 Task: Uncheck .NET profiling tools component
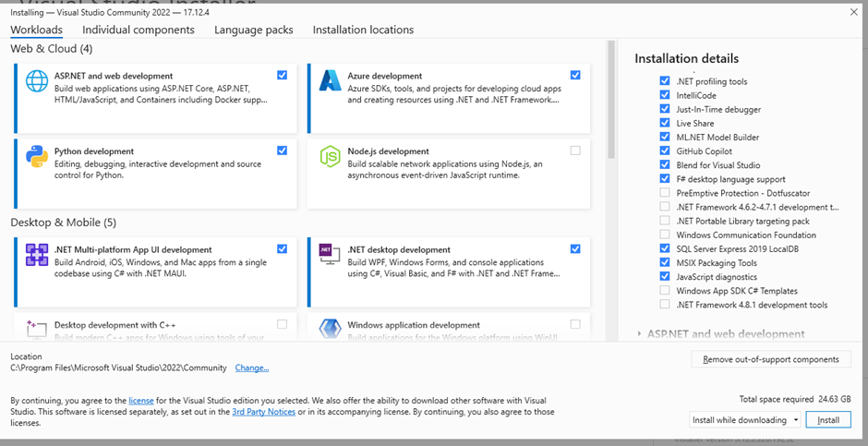pyautogui.click(x=665, y=80)
